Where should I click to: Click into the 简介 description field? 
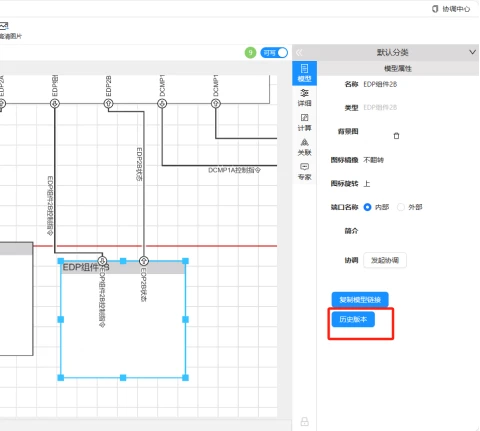tap(417, 231)
